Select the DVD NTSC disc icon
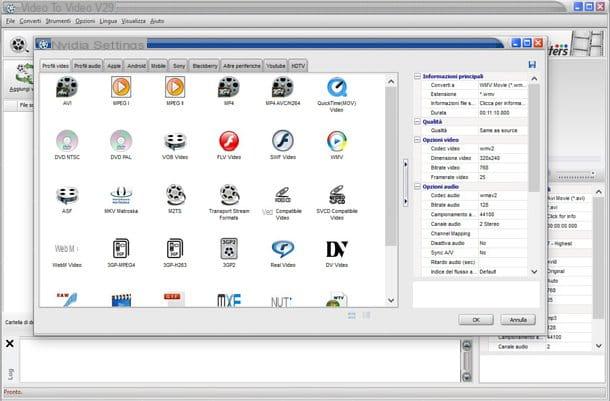Image resolution: width=610 pixels, height=401 pixels. click(67, 141)
